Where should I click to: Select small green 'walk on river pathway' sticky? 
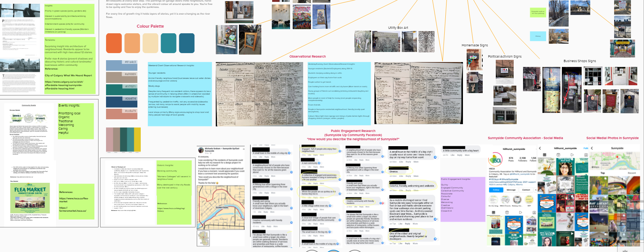tap(538, 12)
